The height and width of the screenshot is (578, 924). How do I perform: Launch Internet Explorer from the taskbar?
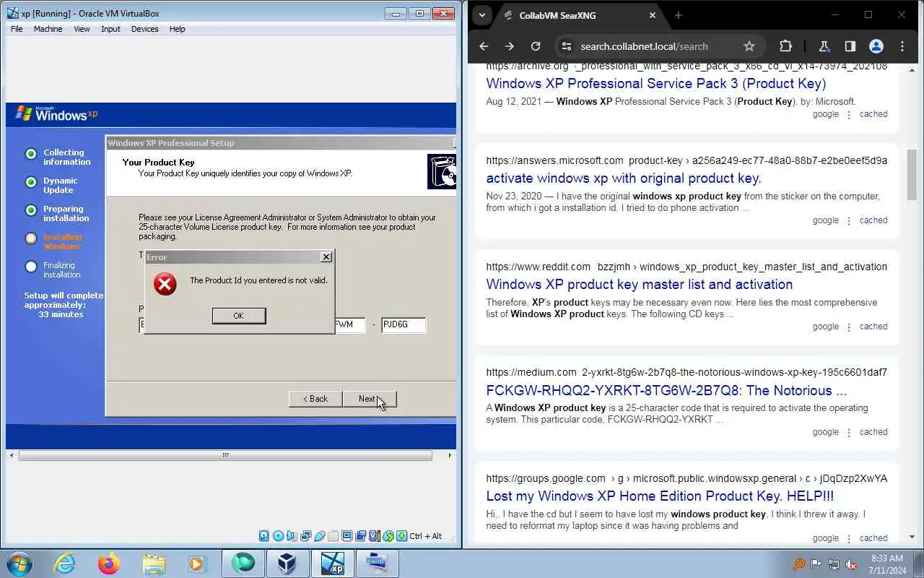pyautogui.click(x=65, y=564)
